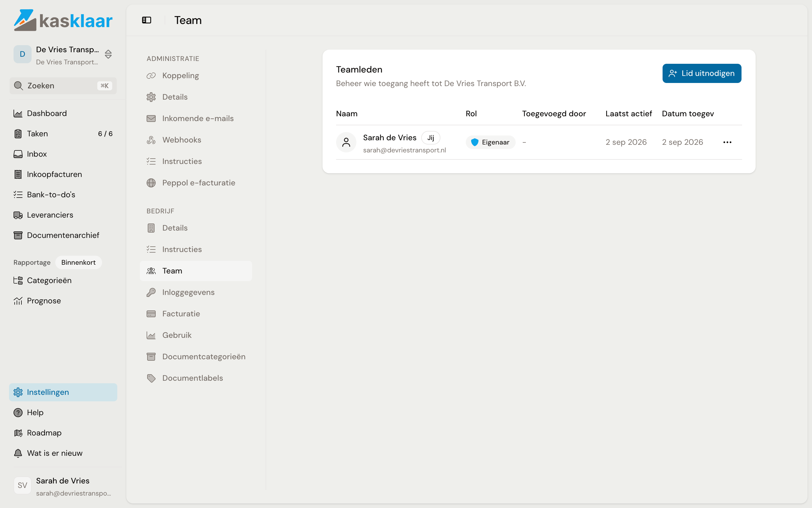The height and width of the screenshot is (508, 812).
Task: Click the Kasklaar logo
Action: click(x=63, y=20)
